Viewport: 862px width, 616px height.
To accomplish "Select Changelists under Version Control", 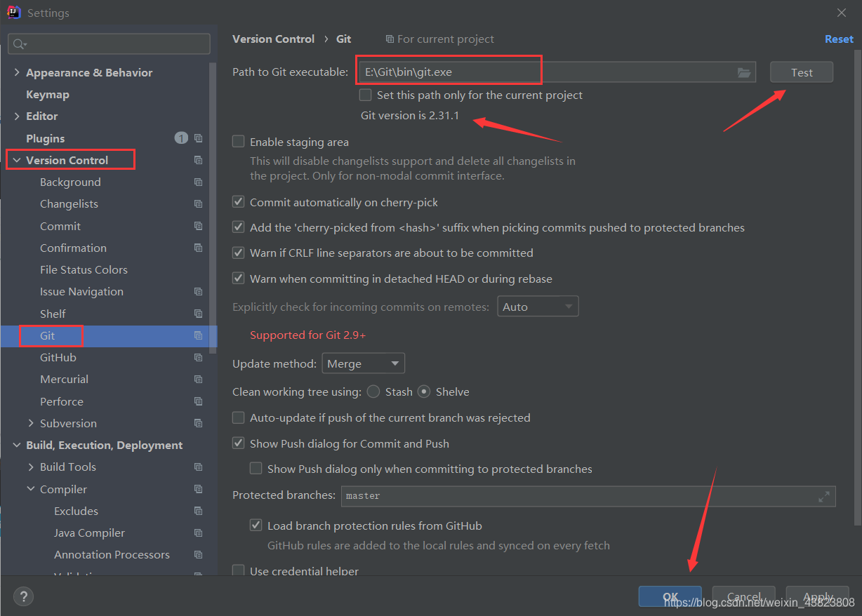I will coord(69,204).
